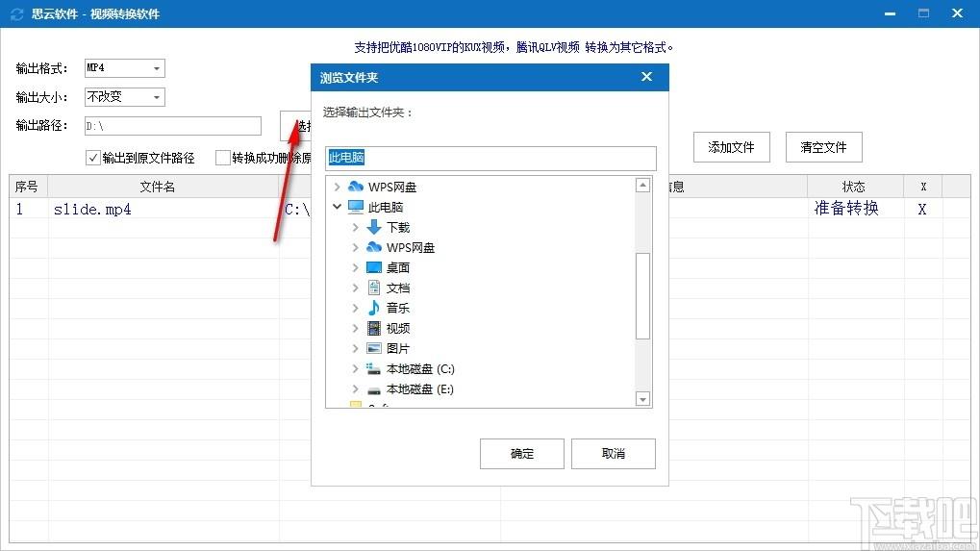Select the 本地磁盘 (E:) label
The height and width of the screenshot is (551, 980).
click(420, 389)
